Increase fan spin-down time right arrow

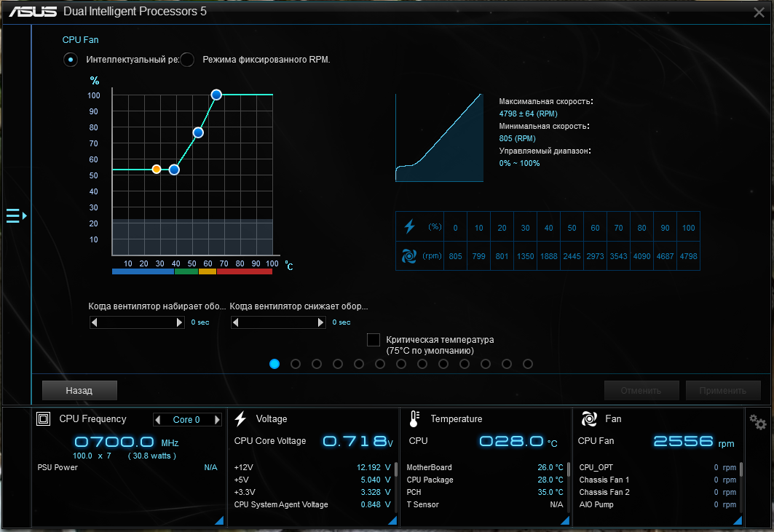point(320,322)
